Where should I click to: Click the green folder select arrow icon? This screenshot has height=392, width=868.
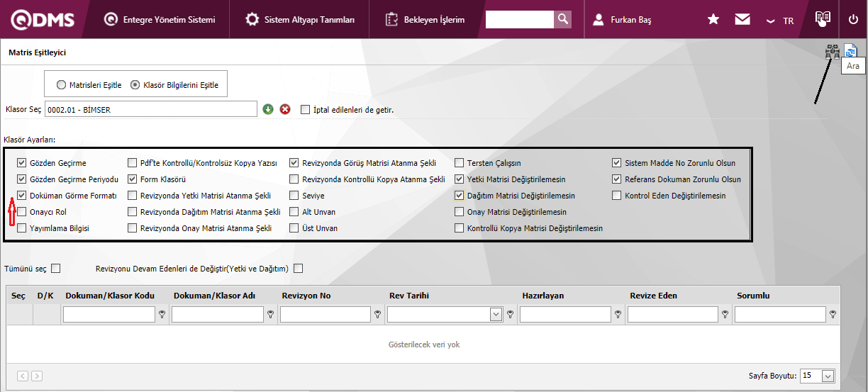[268, 109]
